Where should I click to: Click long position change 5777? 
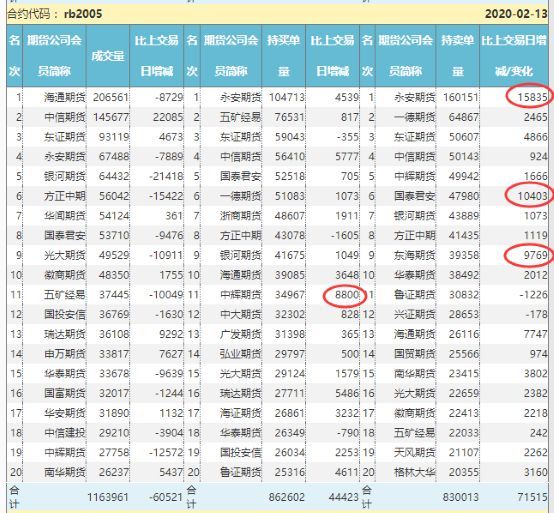pos(347,156)
